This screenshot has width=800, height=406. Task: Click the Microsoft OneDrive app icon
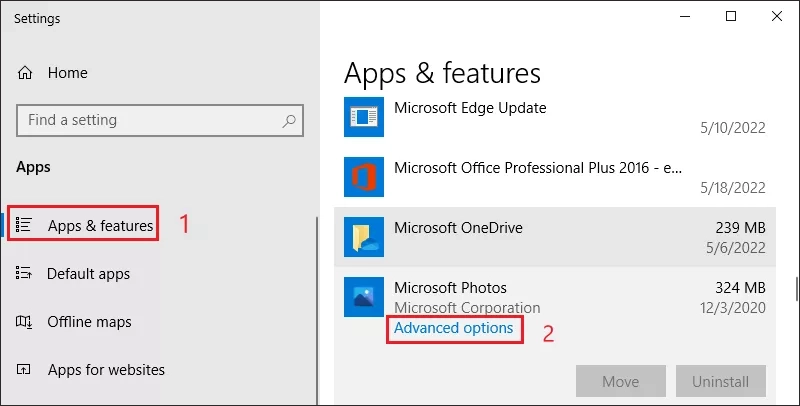(x=364, y=237)
